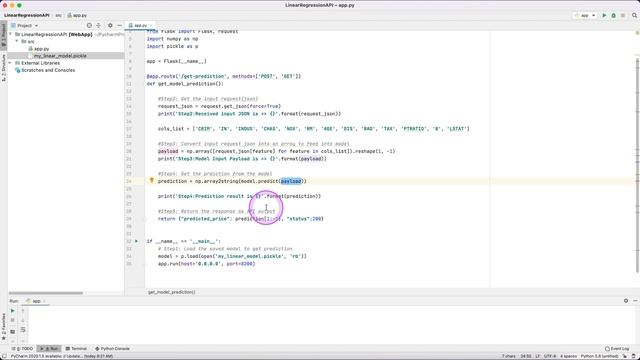Select my_linear_model.pickle in the tree
This screenshot has height=360, width=640.
(60, 56)
